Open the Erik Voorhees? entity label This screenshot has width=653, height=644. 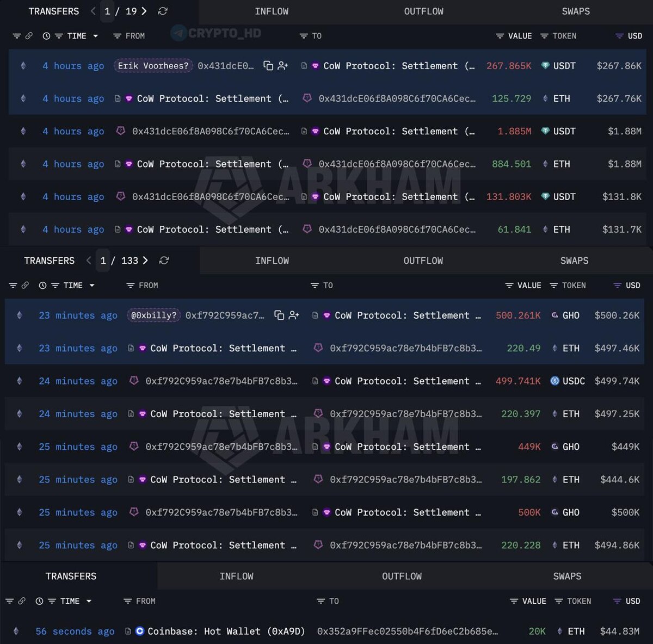click(x=153, y=66)
